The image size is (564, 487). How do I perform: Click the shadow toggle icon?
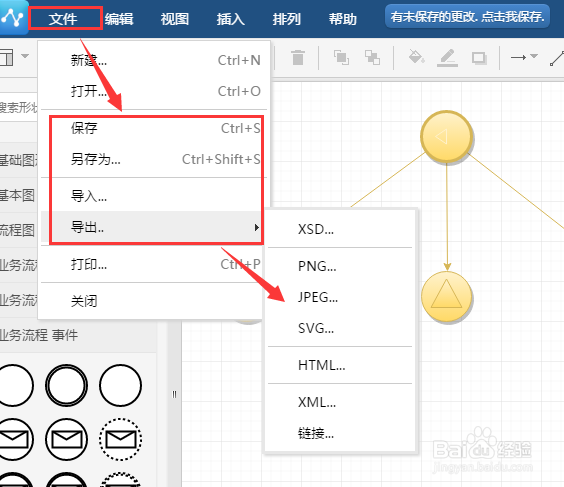click(479, 58)
